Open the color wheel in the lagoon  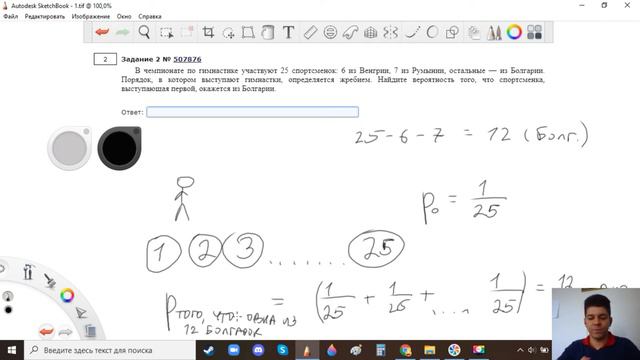(x=67, y=295)
